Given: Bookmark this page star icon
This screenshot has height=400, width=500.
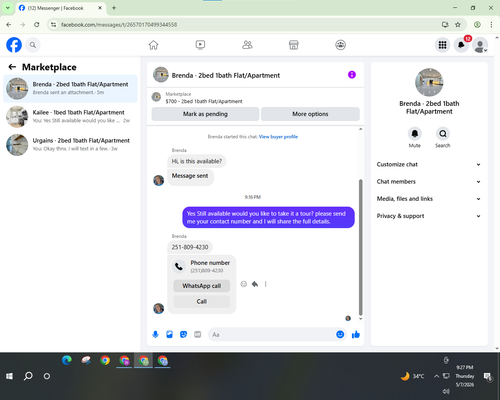Looking at the screenshot, I should (x=458, y=25).
